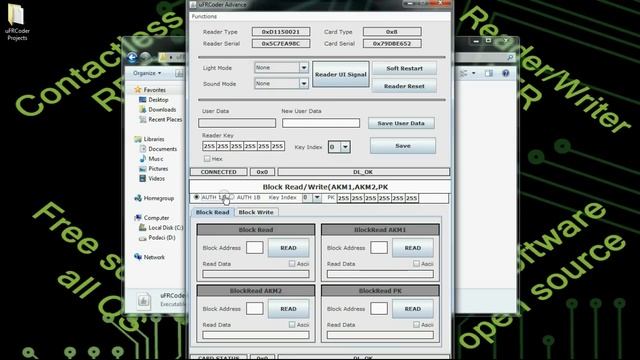Viewport: 640px width, 360px height.
Task: Select AUTH 1B radio button
Action: tap(232, 197)
